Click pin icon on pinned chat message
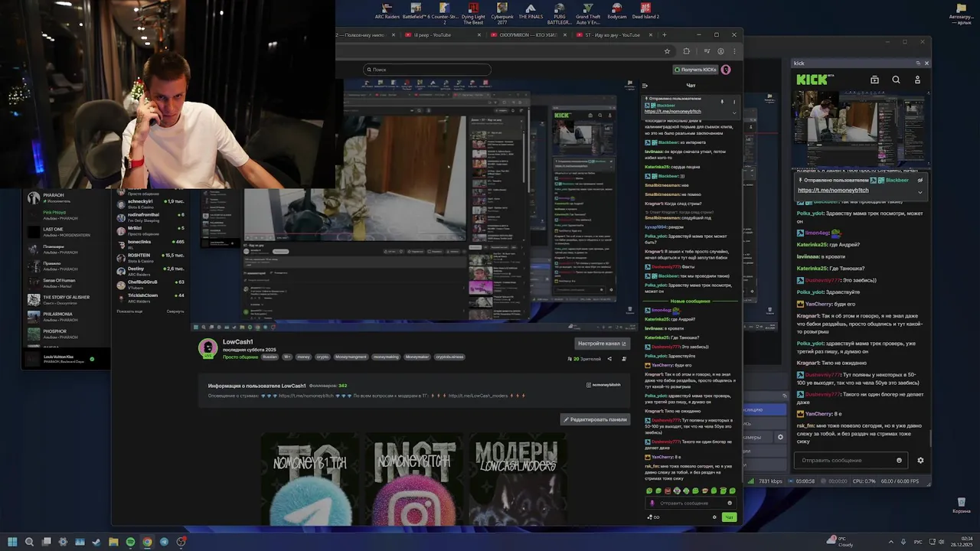Viewport: 980px width, 551px height. coord(722,102)
